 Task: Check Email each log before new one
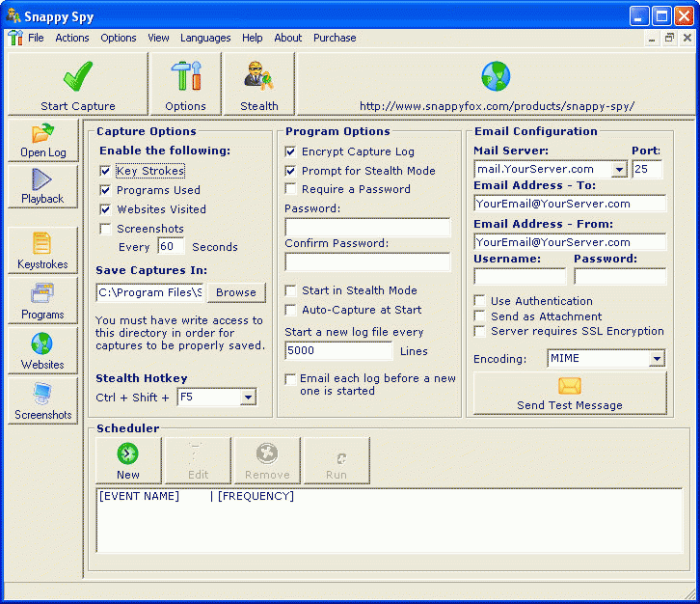pyautogui.click(x=290, y=379)
